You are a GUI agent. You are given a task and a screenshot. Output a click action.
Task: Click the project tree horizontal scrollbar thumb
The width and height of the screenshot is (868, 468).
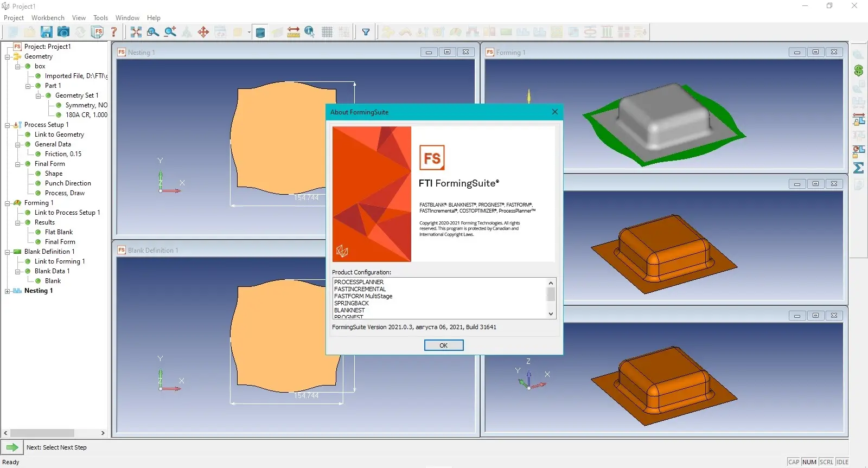[x=42, y=433]
